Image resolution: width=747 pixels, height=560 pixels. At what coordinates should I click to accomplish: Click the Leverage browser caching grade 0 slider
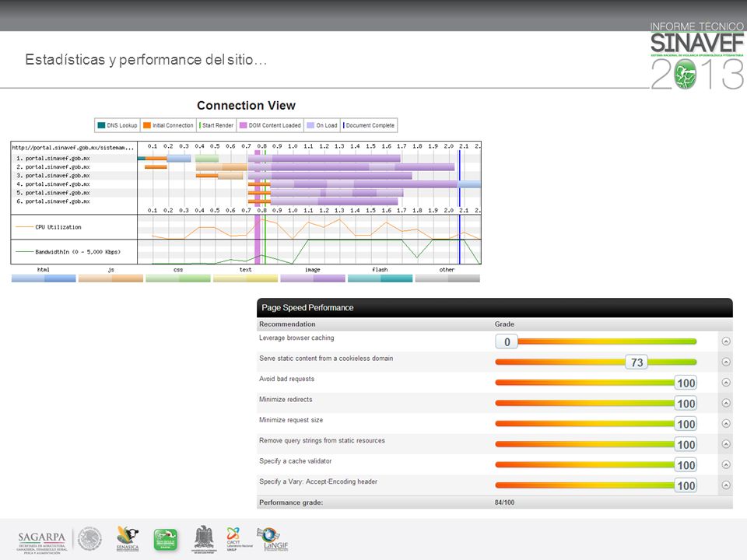596,341
